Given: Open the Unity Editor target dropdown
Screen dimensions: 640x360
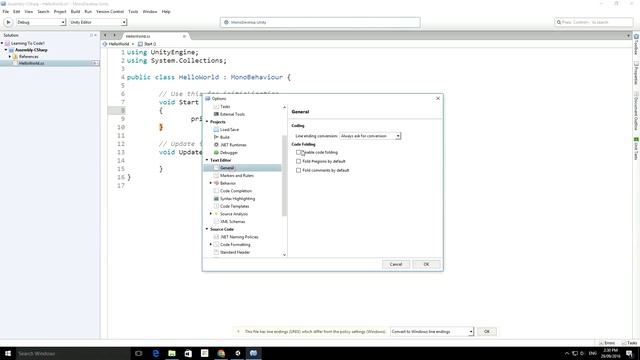Looking at the screenshot, I should pyautogui.click(x=98, y=22).
